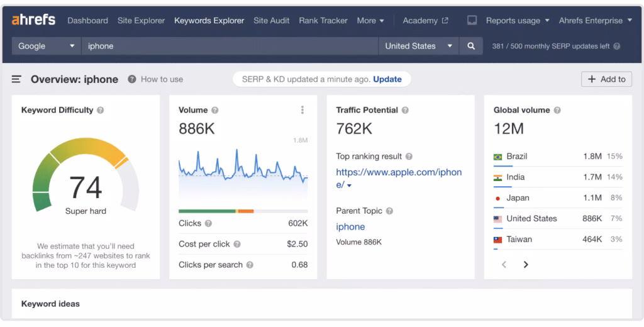Click the Add to button
The width and height of the screenshot is (644, 327).
tap(607, 79)
